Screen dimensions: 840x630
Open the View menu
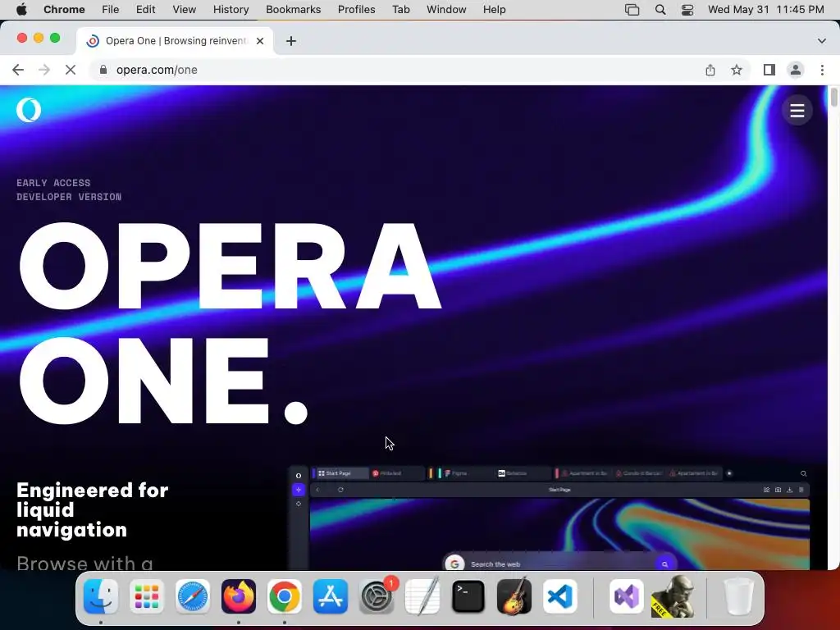pyautogui.click(x=185, y=10)
